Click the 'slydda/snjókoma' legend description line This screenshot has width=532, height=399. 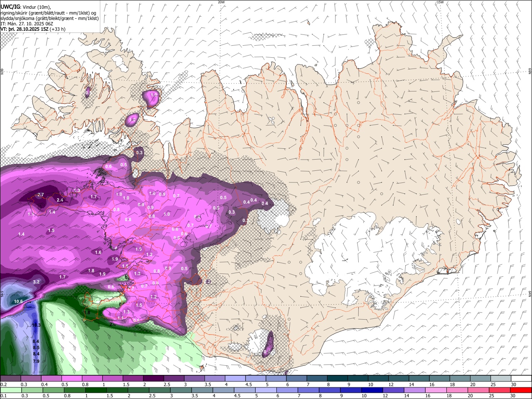click(x=49, y=18)
